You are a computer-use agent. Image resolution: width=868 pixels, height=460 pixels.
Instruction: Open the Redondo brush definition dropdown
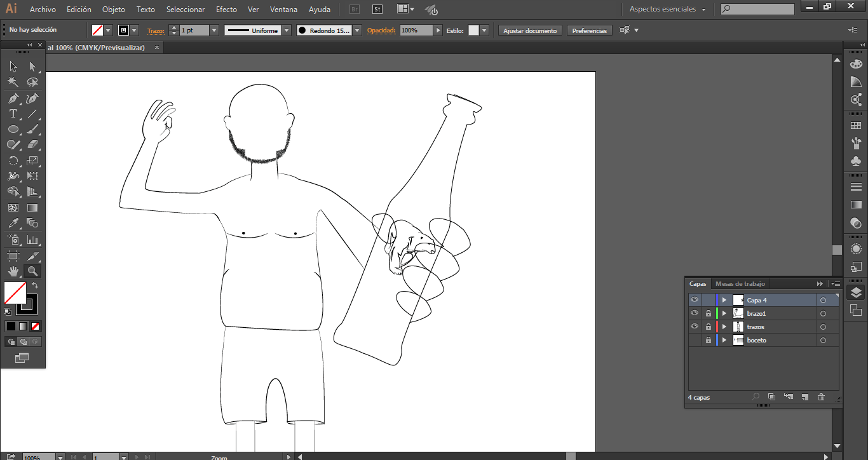pyautogui.click(x=357, y=30)
